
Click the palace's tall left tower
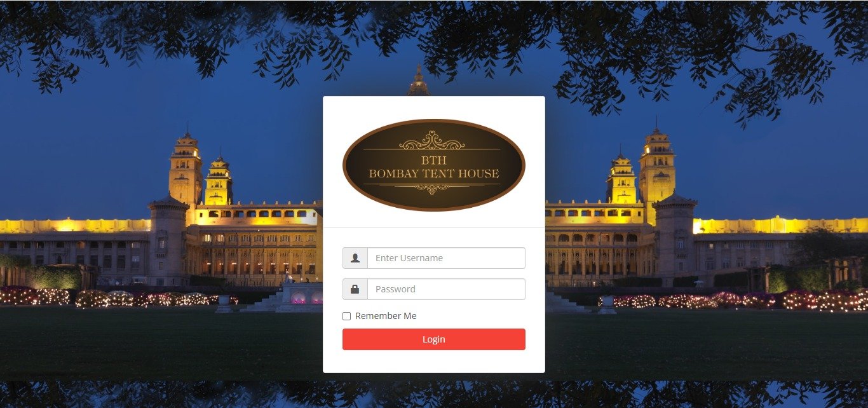pyautogui.click(x=186, y=168)
